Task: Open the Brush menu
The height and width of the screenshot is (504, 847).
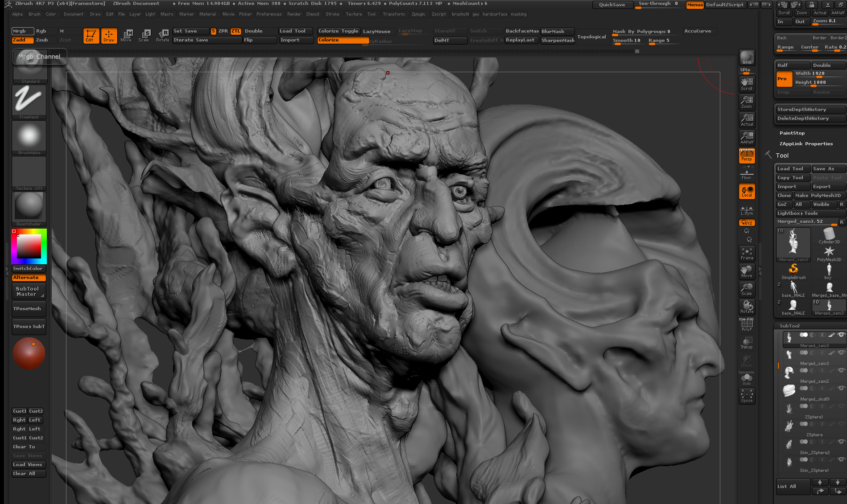Action: click(x=34, y=14)
